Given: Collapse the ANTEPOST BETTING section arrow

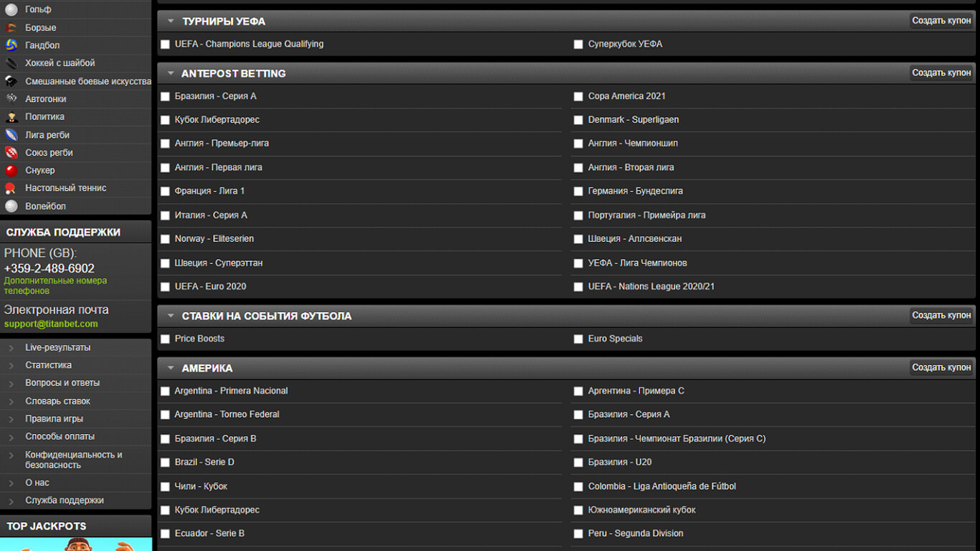Looking at the screenshot, I should coord(171,73).
